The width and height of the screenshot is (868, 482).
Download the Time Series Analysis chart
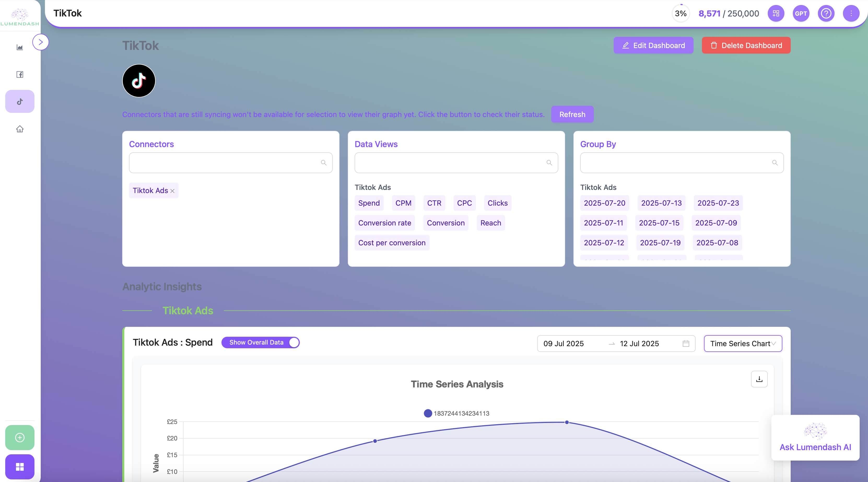tap(759, 379)
